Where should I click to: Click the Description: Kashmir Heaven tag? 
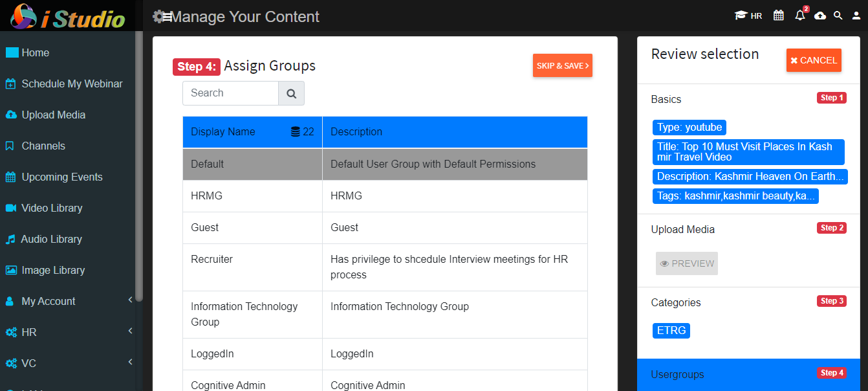750,177
